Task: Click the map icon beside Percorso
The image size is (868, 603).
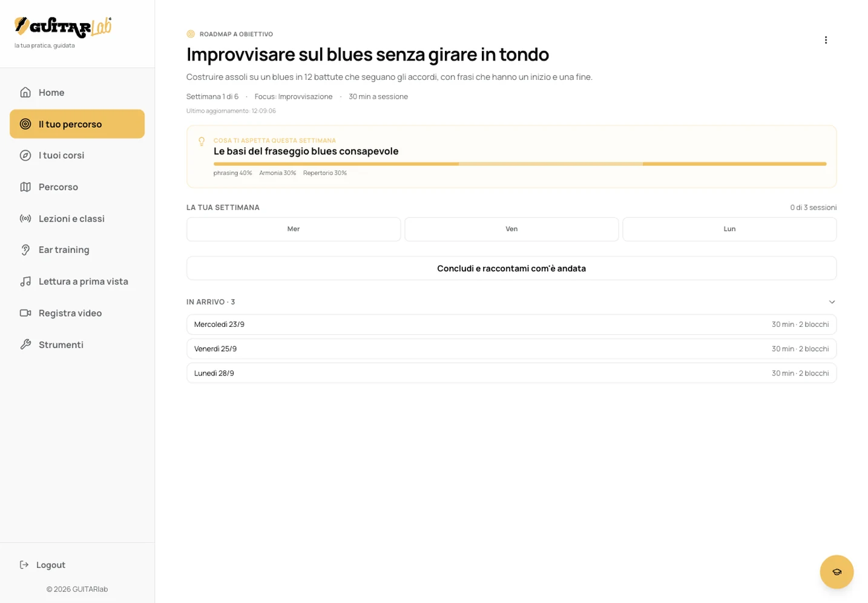Action: (x=25, y=187)
